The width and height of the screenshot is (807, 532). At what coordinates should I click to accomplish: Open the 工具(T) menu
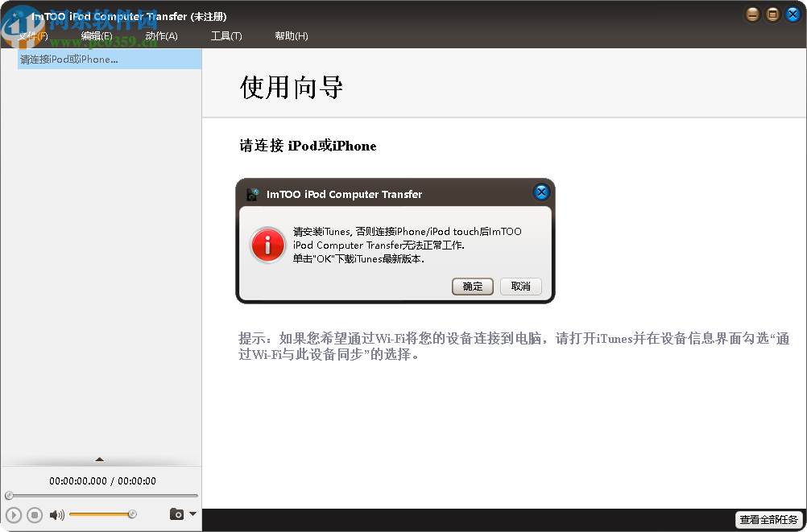226,35
